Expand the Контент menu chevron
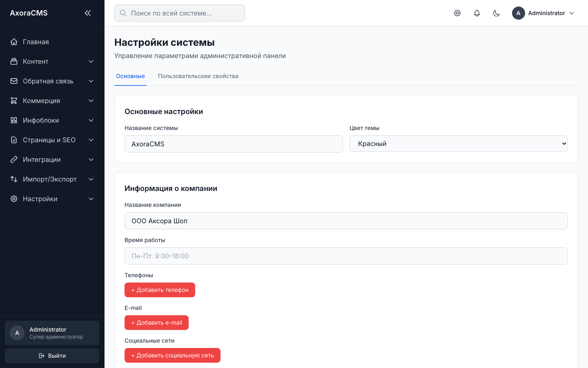This screenshot has width=588, height=368. [x=91, y=61]
